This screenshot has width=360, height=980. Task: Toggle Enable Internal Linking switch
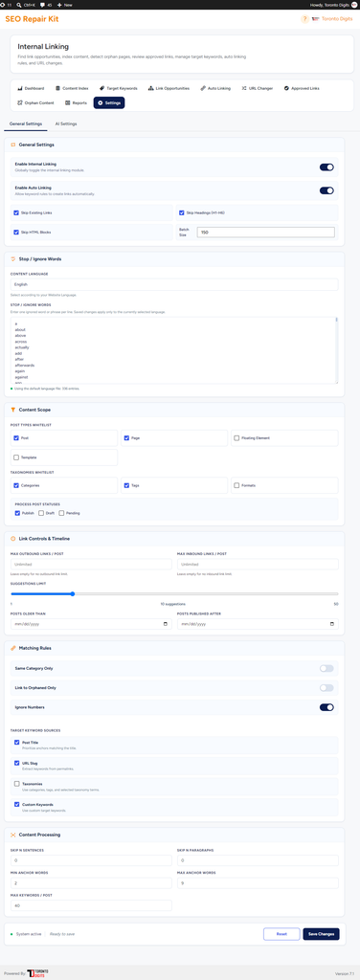click(x=326, y=167)
